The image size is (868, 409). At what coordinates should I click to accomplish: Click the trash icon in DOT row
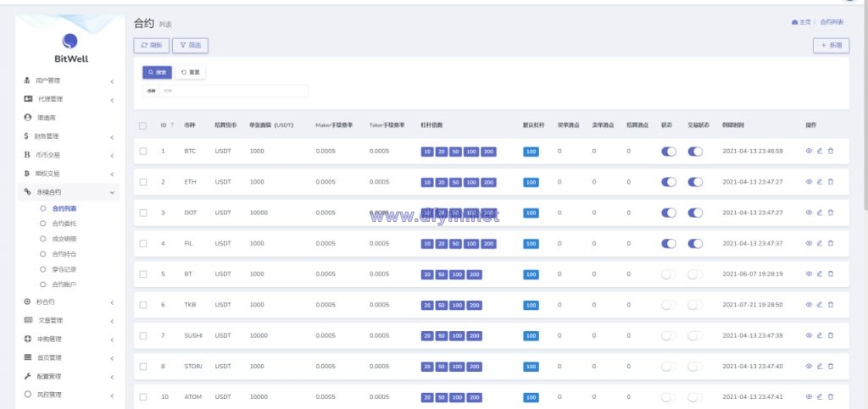click(831, 213)
